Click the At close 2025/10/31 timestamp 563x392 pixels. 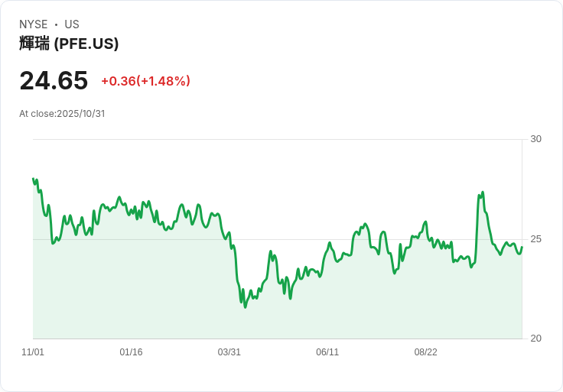pos(62,113)
